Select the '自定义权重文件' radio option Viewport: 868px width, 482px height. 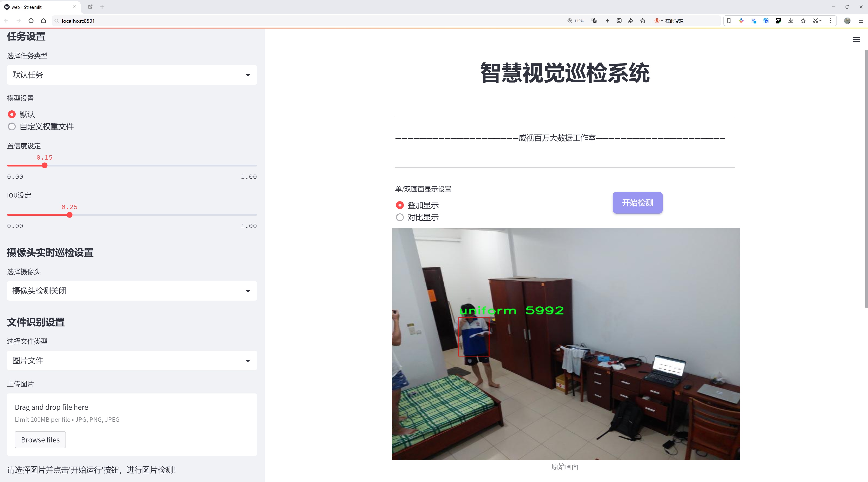(40, 127)
